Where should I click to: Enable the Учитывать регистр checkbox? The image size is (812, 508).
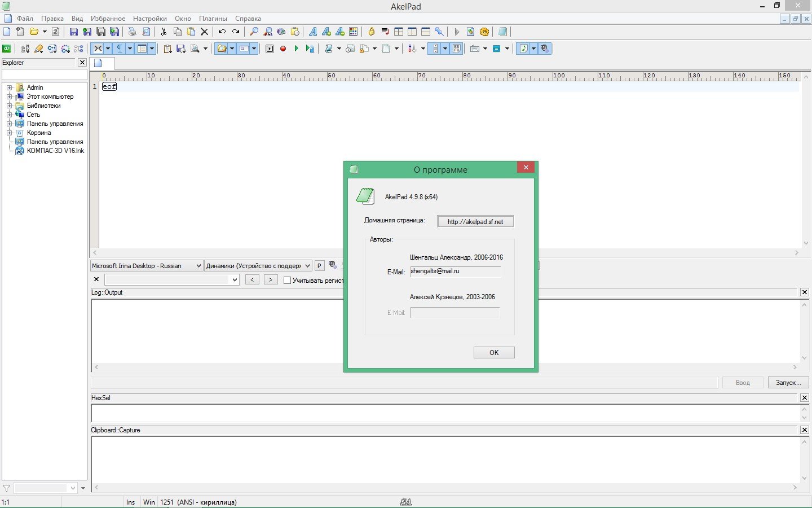tap(288, 280)
